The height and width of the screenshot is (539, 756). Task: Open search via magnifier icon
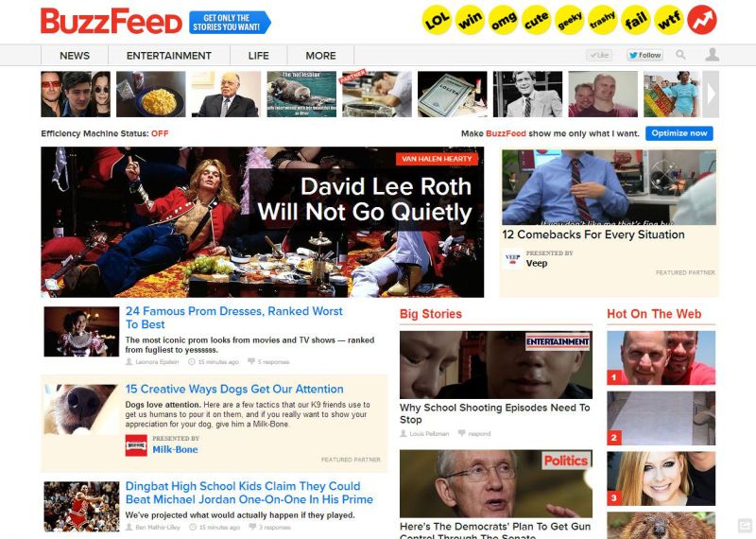[x=680, y=55]
